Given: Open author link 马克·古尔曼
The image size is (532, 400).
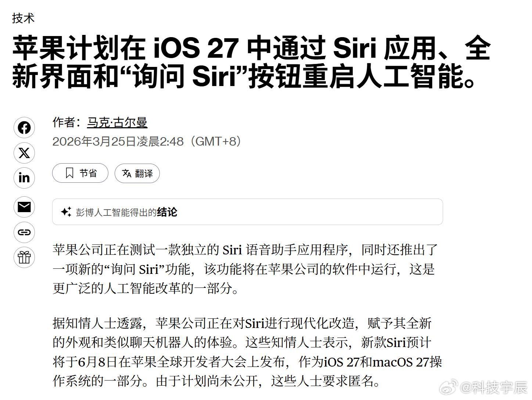Looking at the screenshot, I should [117, 122].
